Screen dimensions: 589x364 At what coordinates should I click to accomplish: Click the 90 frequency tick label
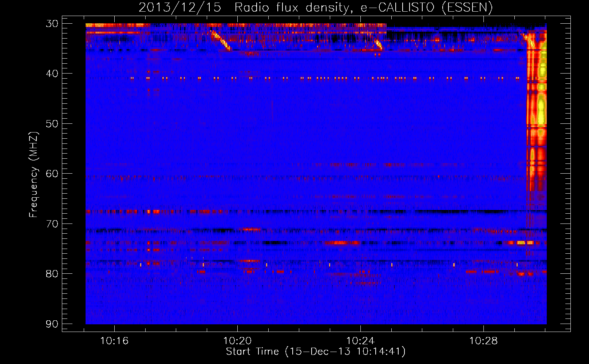(52, 324)
